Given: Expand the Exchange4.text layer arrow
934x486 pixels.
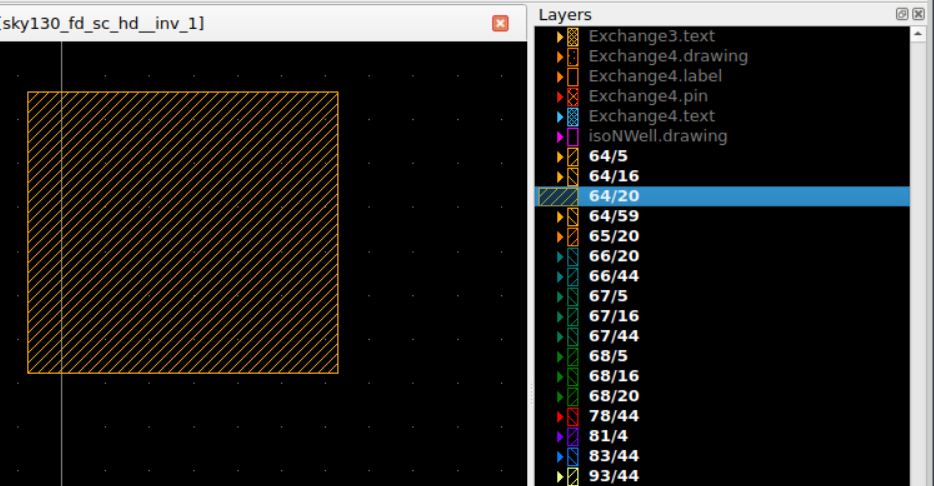Looking at the screenshot, I should [x=560, y=116].
